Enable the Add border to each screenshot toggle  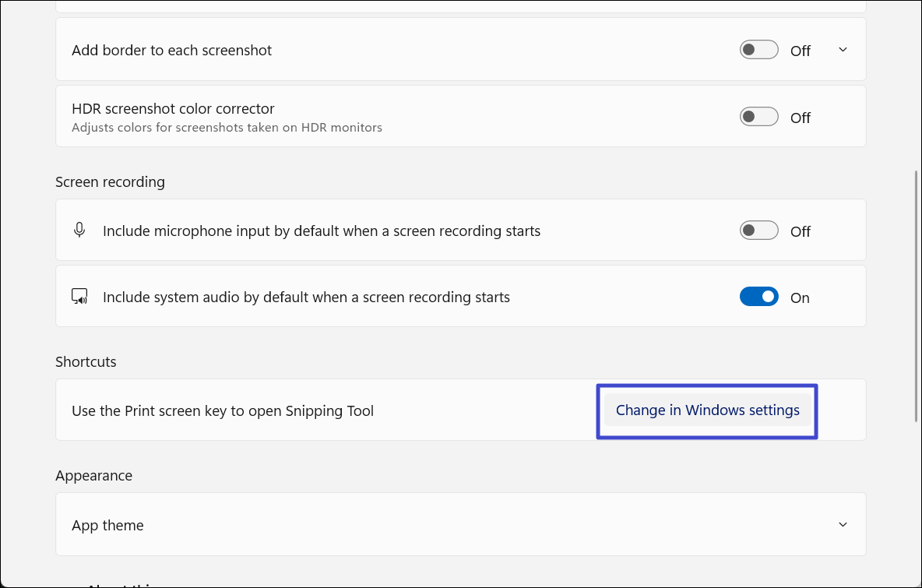click(x=758, y=49)
